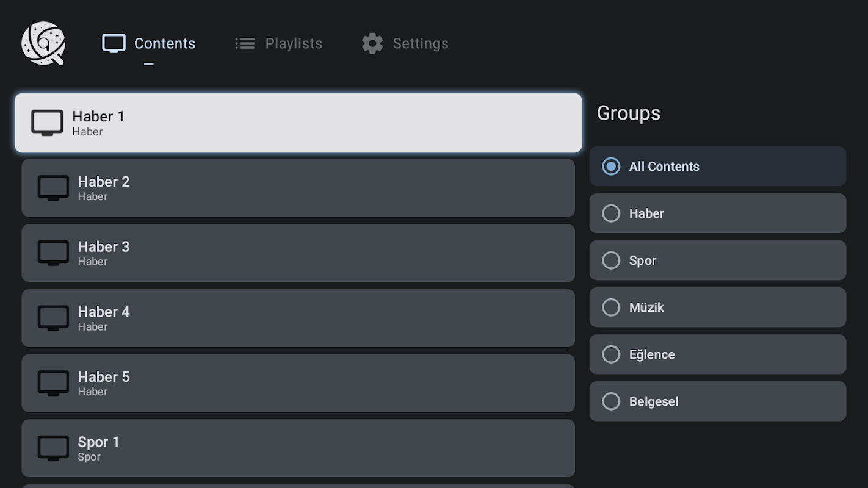Open the highlighted Haber 1 channel row

[x=298, y=123]
